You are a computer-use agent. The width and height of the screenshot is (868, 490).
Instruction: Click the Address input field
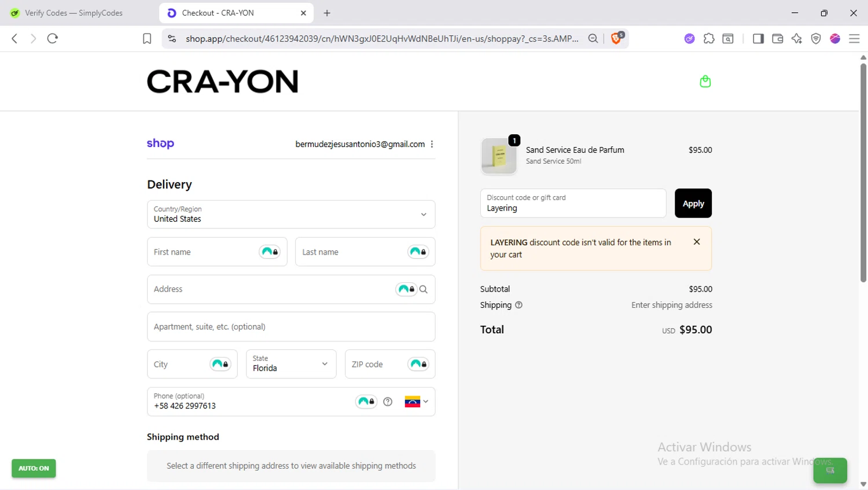click(x=291, y=289)
